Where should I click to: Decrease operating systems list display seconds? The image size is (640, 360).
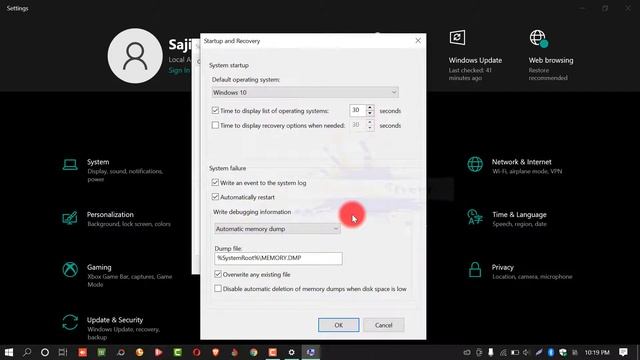click(370, 113)
